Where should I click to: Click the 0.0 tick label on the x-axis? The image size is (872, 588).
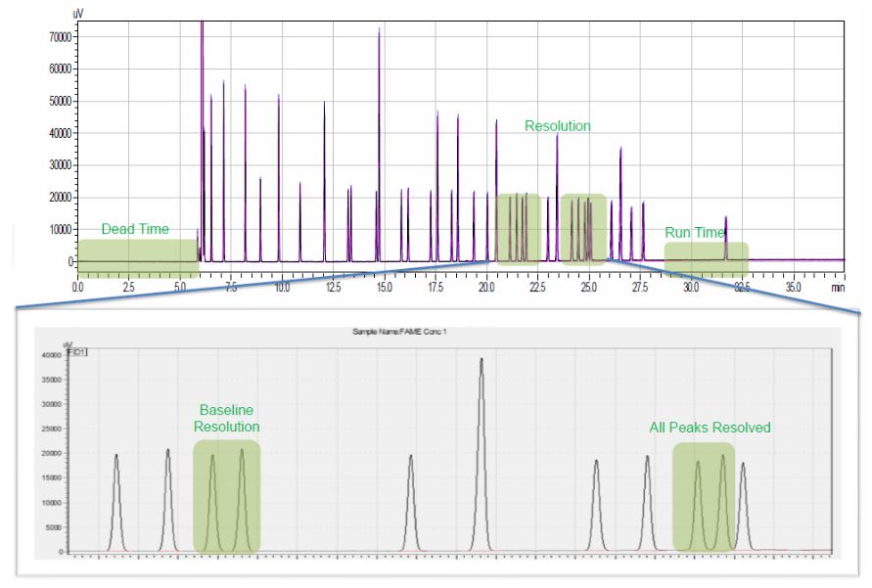tap(78, 289)
